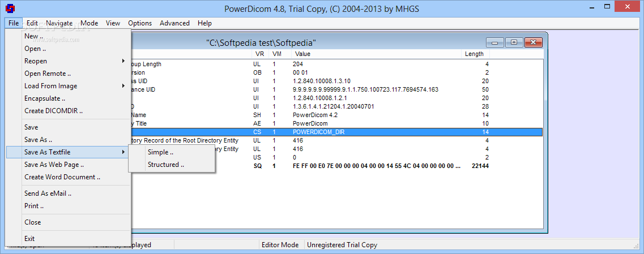Image resolution: width=644 pixels, height=254 pixels.
Task: Select value 1.3.6.1.4.1.21204.1.20040701
Action: 334,107
